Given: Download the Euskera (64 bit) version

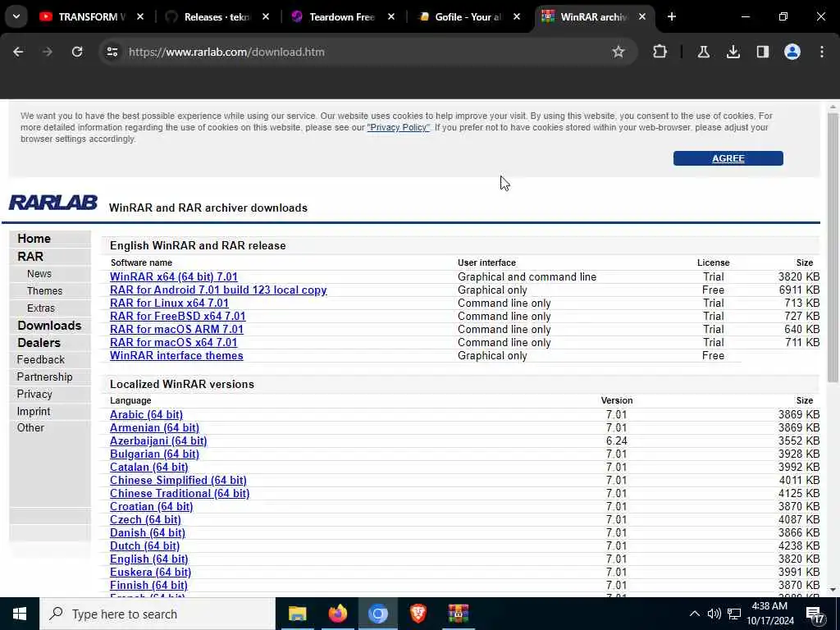Looking at the screenshot, I should (151, 572).
